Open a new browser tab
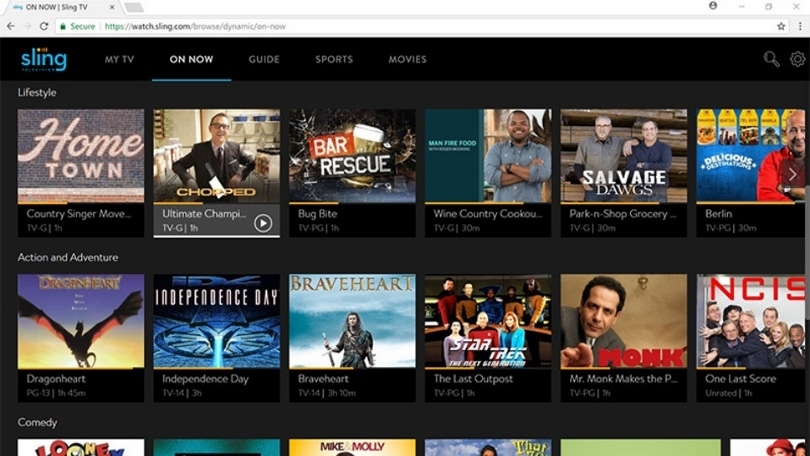The height and width of the screenshot is (456, 810). 134,7
